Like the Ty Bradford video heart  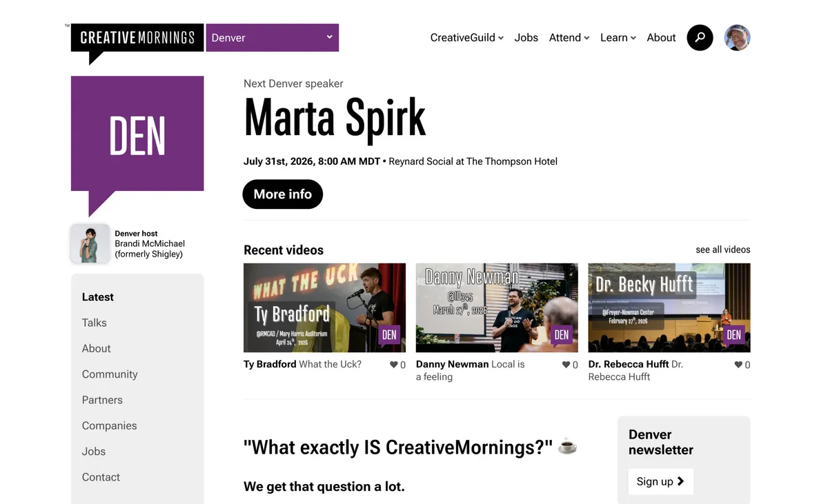click(x=394, y=365)
